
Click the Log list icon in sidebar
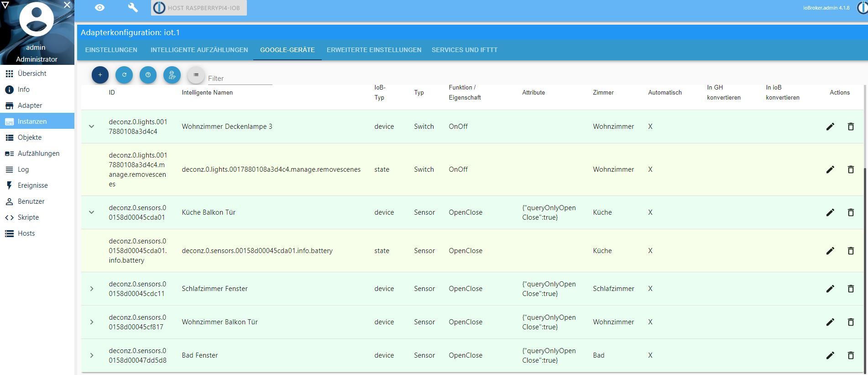pyautogui.click(x=9, y=169)
